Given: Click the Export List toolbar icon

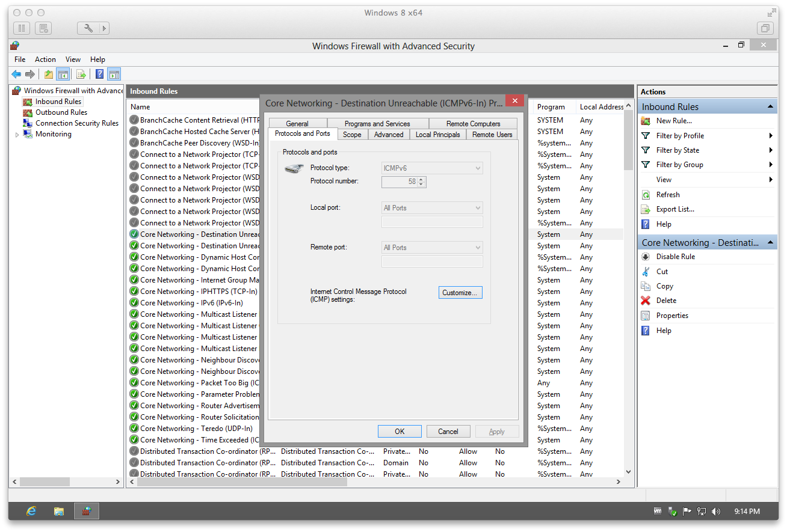Looking at the screenshot, I should coord(81,75).
